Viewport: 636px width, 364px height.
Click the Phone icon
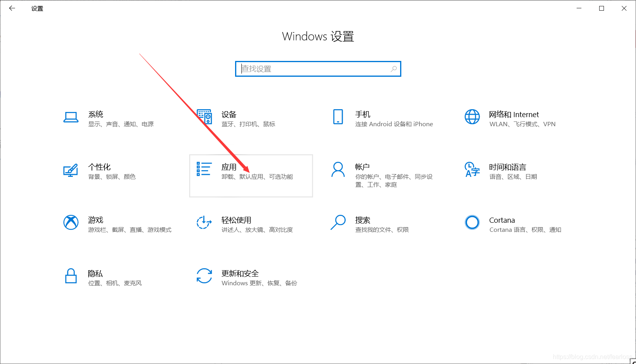click(338, 117)
